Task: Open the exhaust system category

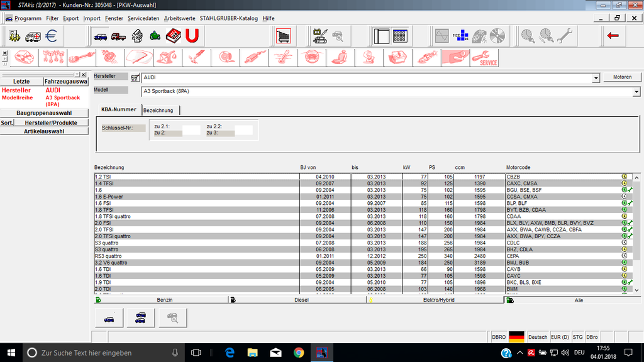Action: click(254, 57)
